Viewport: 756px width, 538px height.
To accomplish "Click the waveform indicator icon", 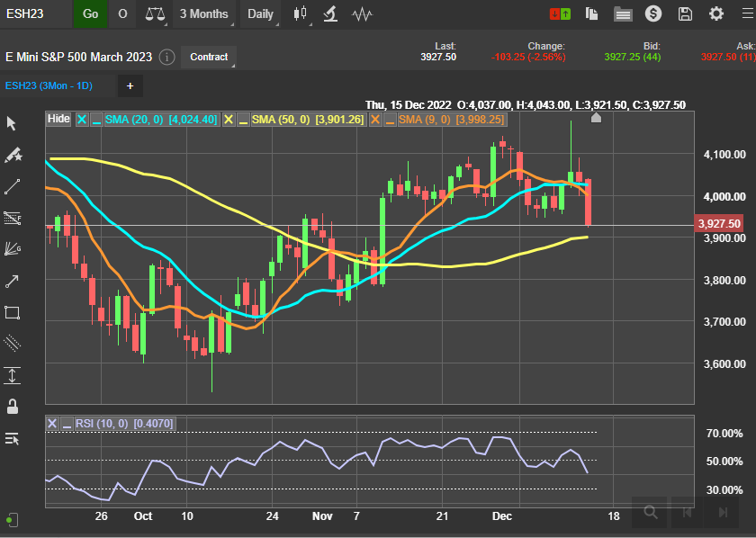I will [x=362, y=14].
